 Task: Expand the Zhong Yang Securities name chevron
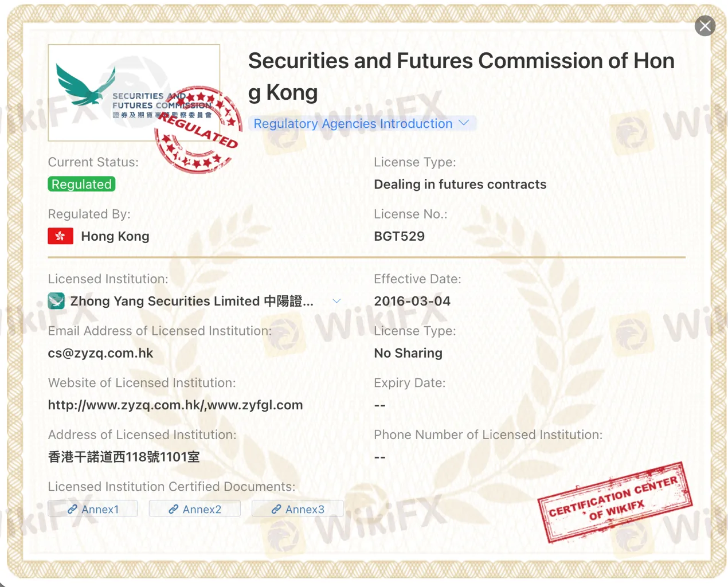tap(336, 301)
